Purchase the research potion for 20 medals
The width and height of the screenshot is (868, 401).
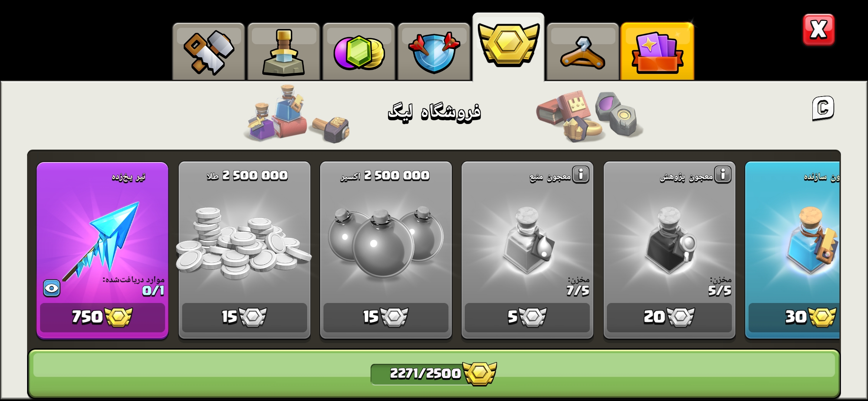[x=669, y=317]
